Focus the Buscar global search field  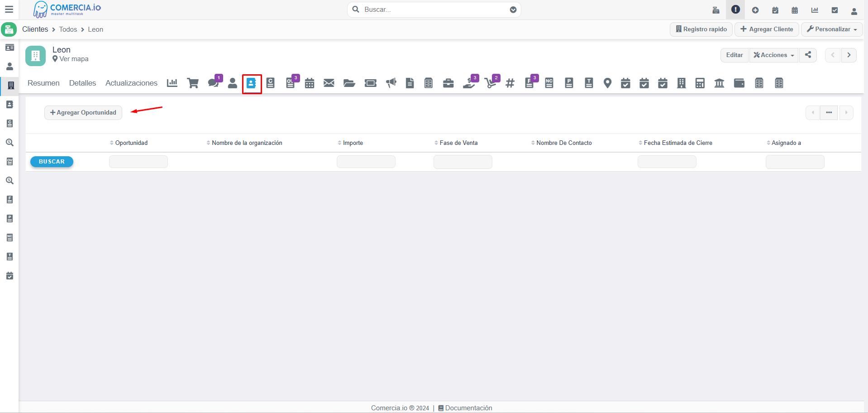pos(434,10)
